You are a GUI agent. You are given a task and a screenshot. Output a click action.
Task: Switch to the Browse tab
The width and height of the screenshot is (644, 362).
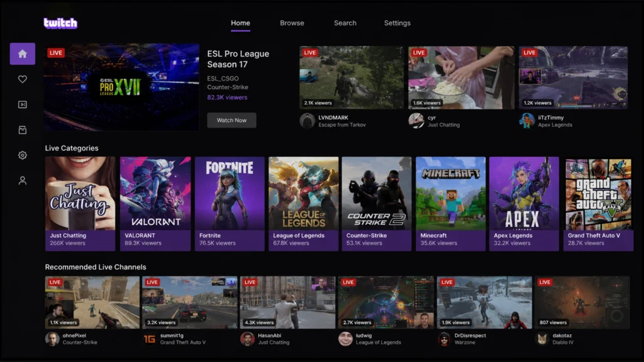tap(292, 23)
